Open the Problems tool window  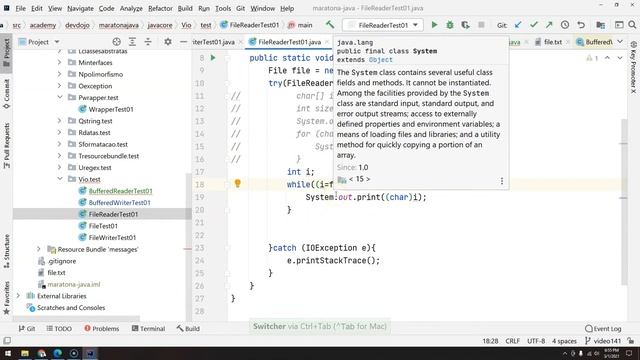click(x=102, y=329)
